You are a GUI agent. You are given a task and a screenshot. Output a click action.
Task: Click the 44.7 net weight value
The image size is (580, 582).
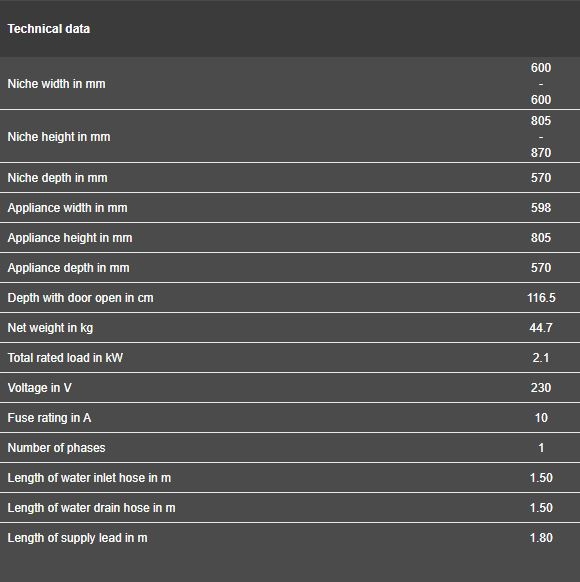(541, 328)
